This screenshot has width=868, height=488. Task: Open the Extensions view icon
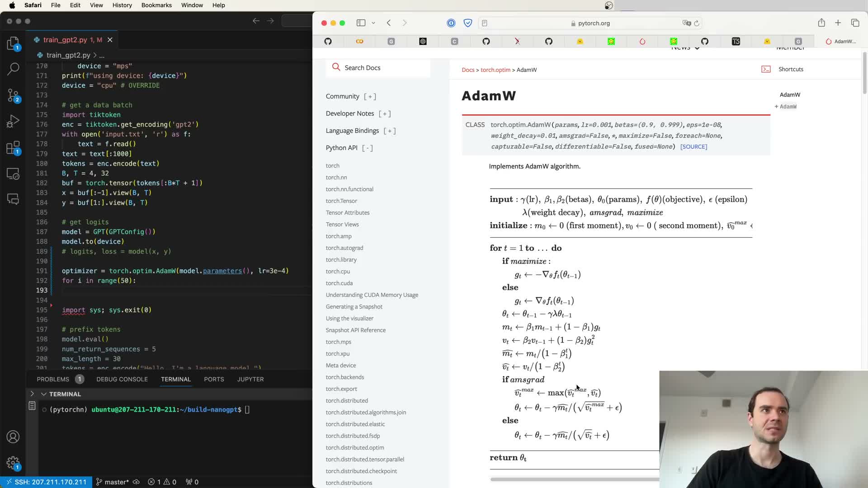(x=13, y=147)
